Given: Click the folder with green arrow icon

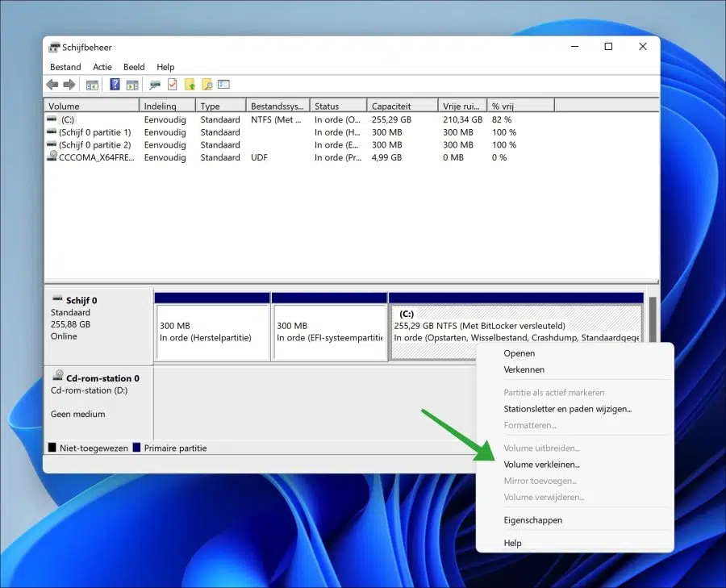Looking at the screenshot, I should 190,84.
